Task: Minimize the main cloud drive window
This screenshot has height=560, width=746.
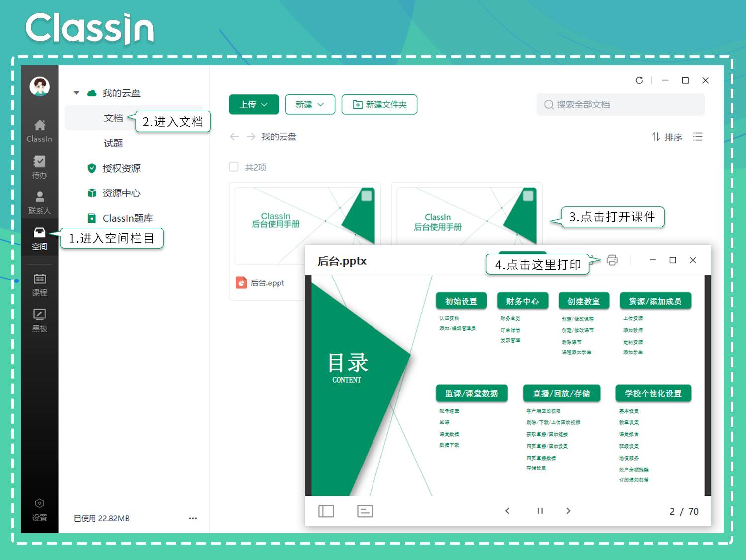Action: (x=665, y=80)
